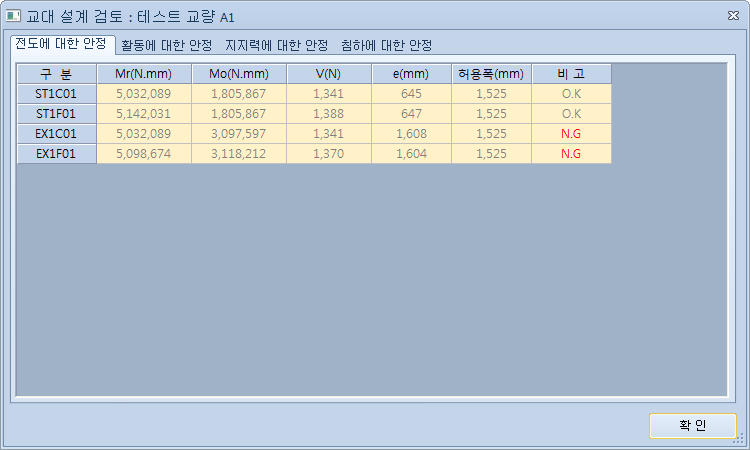
Task: Open the 지지력에 대한 안정 tab
Action: click(x=276, y=45)
